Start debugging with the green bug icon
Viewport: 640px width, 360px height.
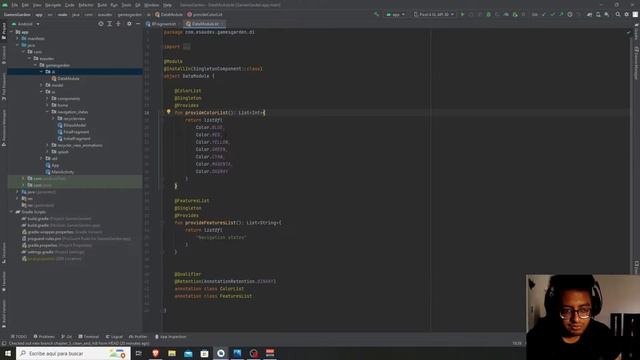[x=489, y=14]
